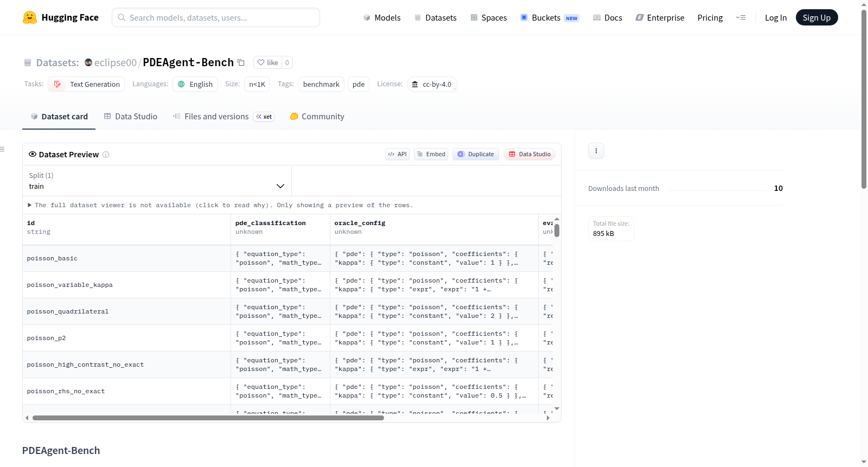Expand the full dataset viewer notice

(221, 205)
